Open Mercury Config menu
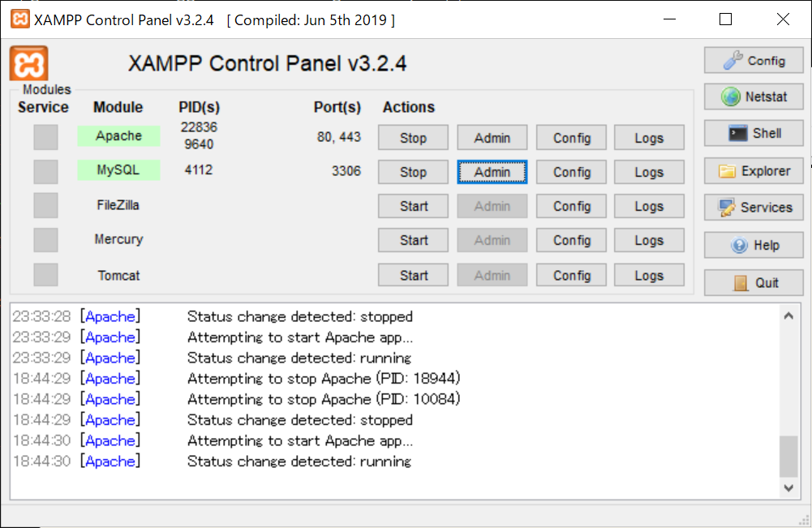812x528 pixels. [x=571, y=240]
